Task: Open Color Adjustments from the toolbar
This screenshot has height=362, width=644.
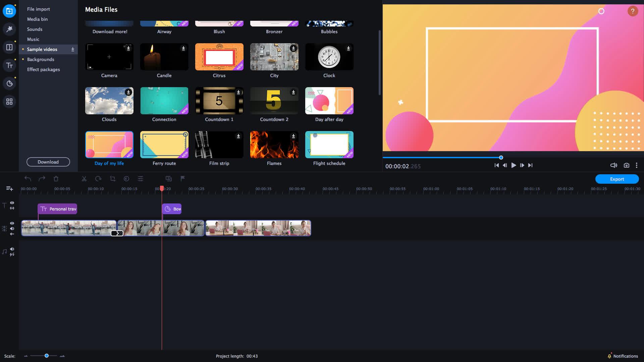Action: click(x=126, y=178)
